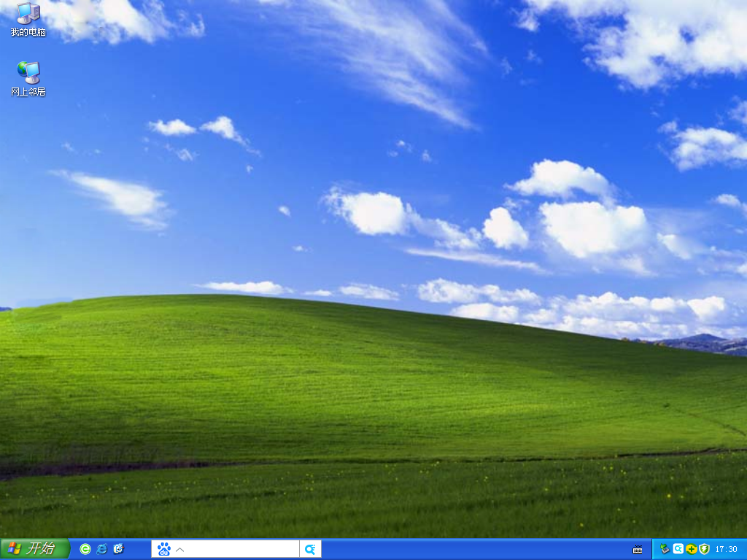Select the 网上邻居 globe-and-monitor icon
Viewport: 747px width, 560px height.
[x=28, y=72]
